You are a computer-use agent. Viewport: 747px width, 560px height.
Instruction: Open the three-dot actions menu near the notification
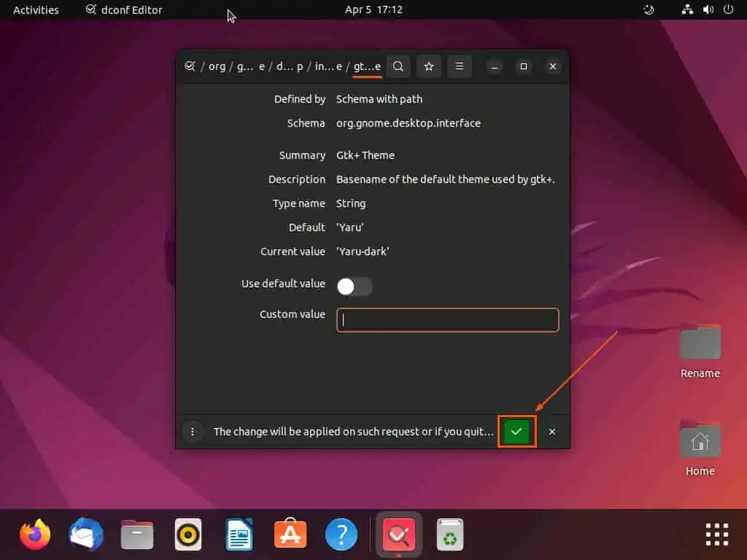[x=192, y=431]
